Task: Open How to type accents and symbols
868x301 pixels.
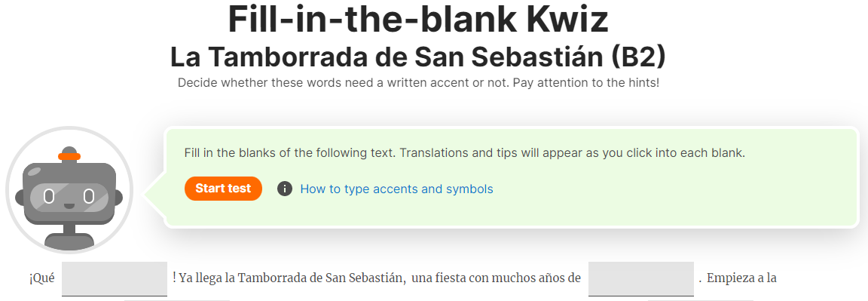Action: [x=396, y=189]
